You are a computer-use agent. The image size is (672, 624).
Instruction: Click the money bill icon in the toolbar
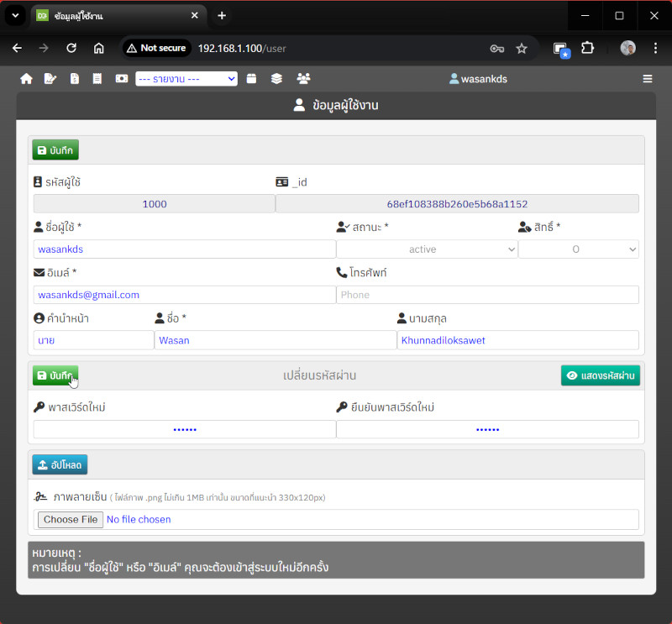tap(122, 79)
